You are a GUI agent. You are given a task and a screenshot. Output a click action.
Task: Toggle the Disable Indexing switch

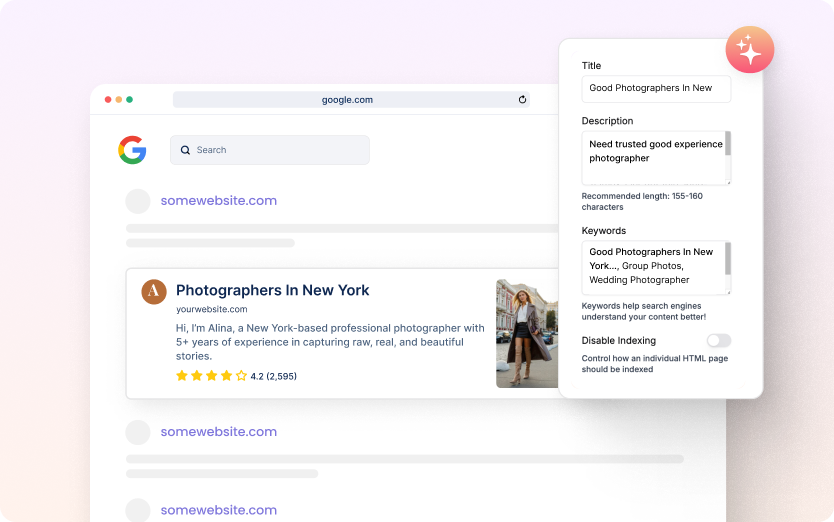tap(718, 341)
